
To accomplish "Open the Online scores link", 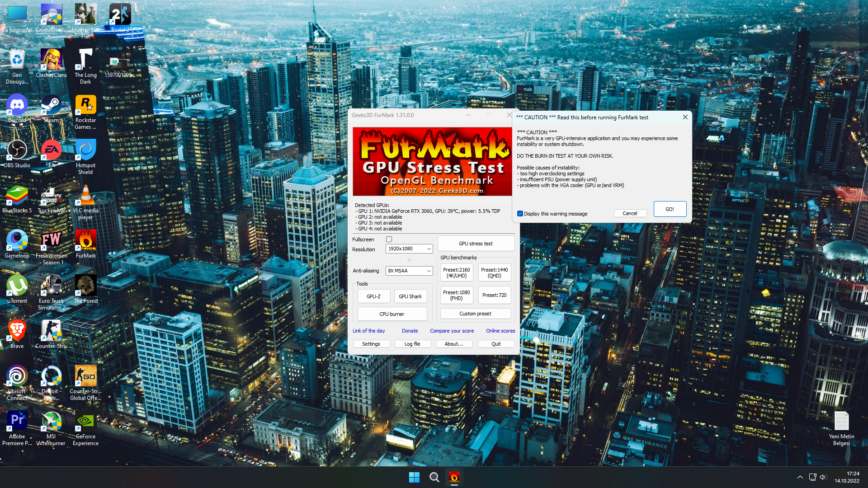I will pos(500,331).
